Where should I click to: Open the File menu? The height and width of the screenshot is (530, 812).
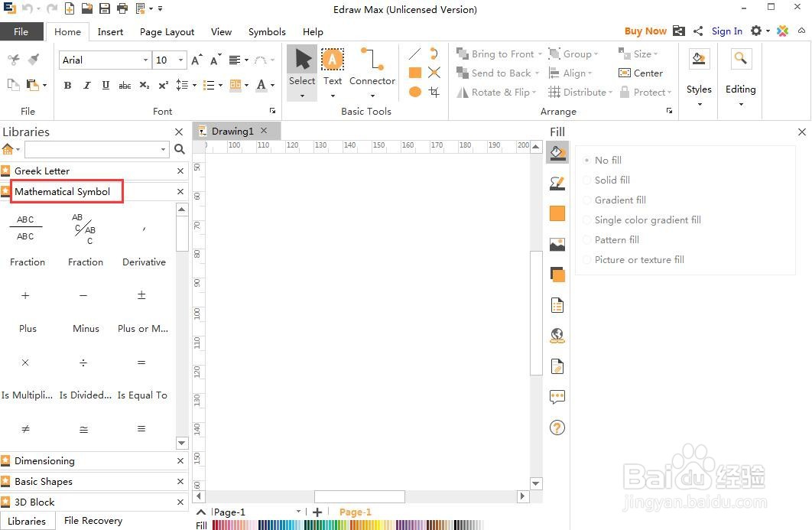21,31
